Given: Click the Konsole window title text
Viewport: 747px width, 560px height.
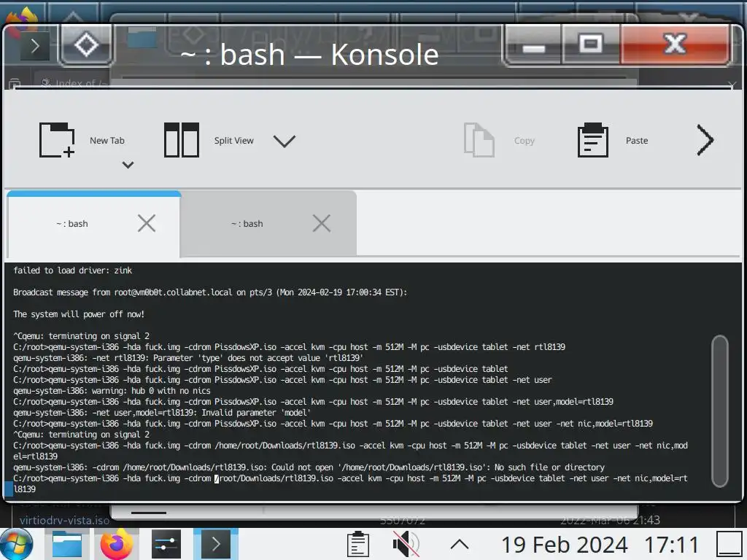Looking at the screenshot, I should point(309,54).
